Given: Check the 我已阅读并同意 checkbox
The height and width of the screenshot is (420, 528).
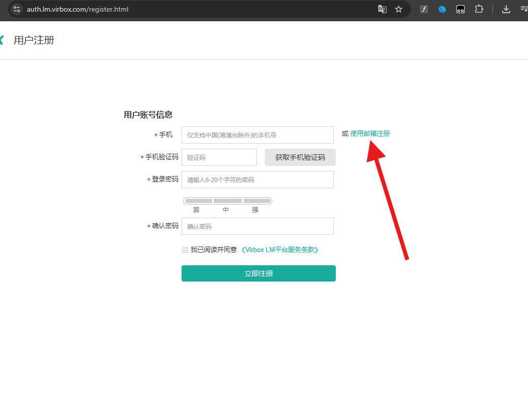Looking at the screenshot, I should [x=185, y=250].
